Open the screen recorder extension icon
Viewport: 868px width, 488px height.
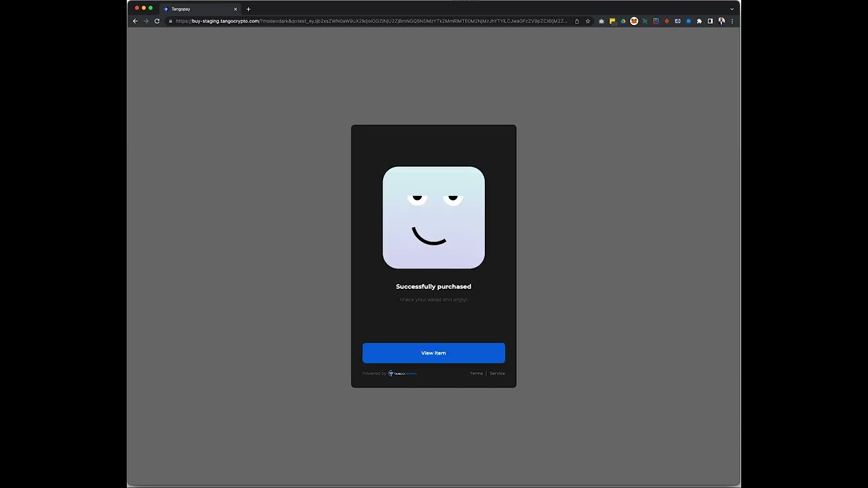point(677,21)
